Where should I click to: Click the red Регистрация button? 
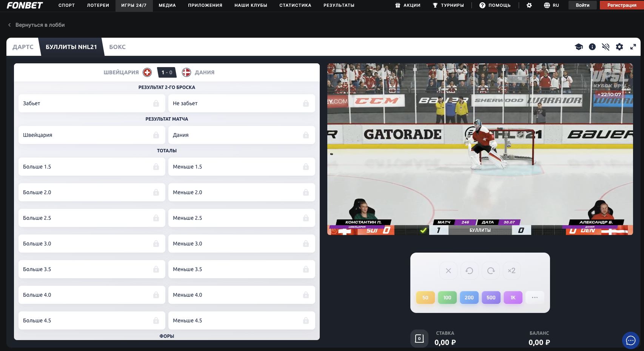(x=622, y=5)
